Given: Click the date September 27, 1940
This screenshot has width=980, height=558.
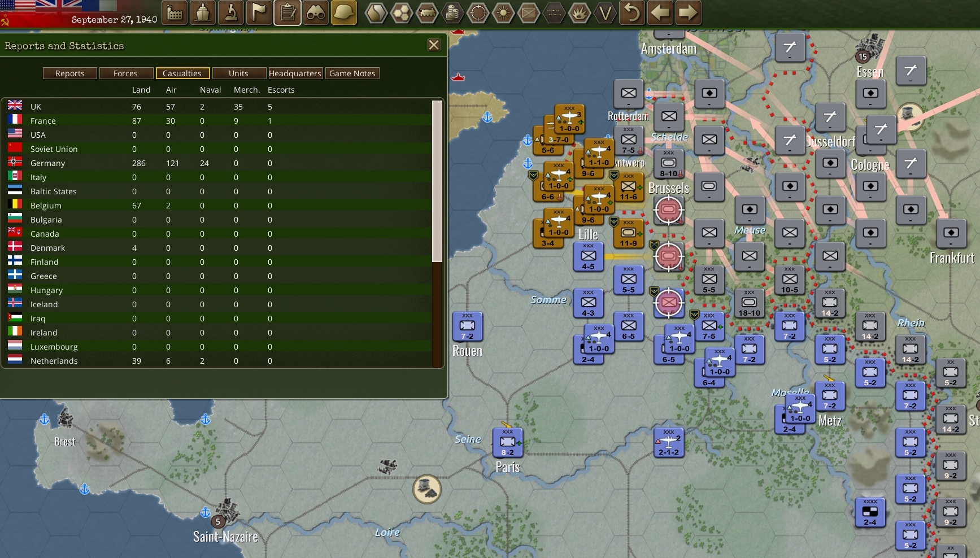Looking at the screenshot, I should tap(115, 19).
